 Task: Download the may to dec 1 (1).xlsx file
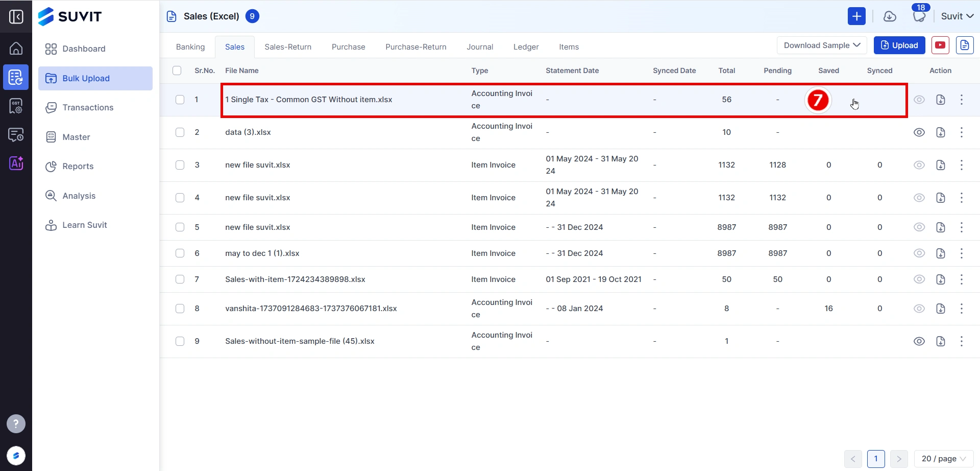point(941,253)
